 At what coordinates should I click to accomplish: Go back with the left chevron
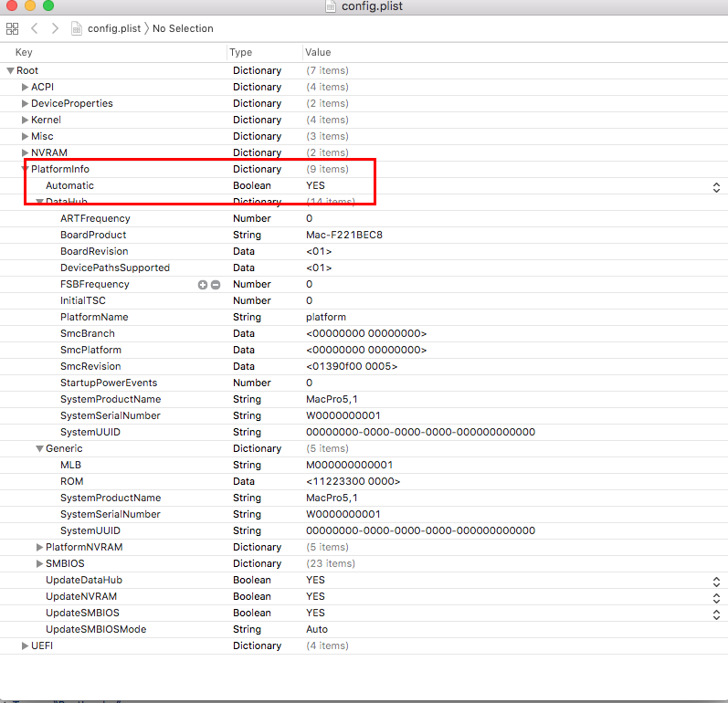point(35,28)
